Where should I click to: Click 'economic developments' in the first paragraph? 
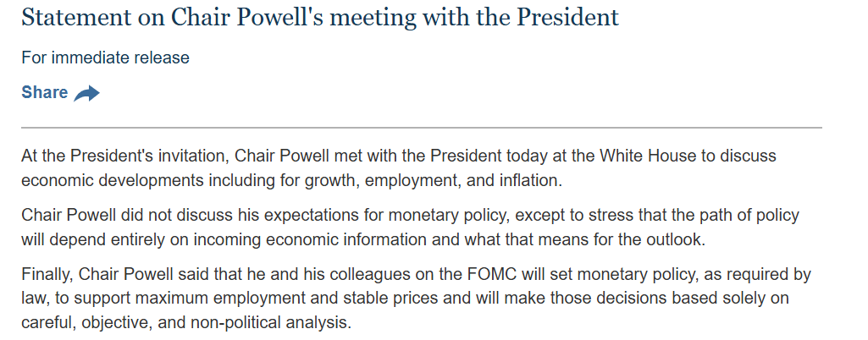pos(114,181)
